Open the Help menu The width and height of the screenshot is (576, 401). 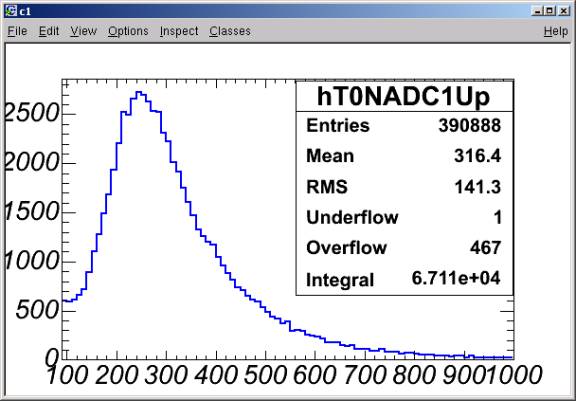tap(556, 31)
